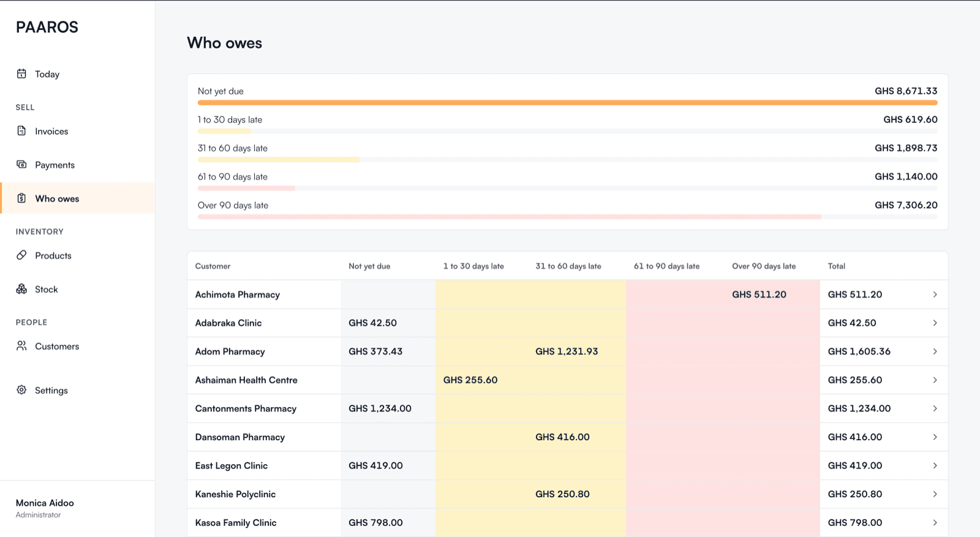Image resolution: width=980 pixels, height=537 pixels.
Task: Open the Payments section
Action: point(78,165)
